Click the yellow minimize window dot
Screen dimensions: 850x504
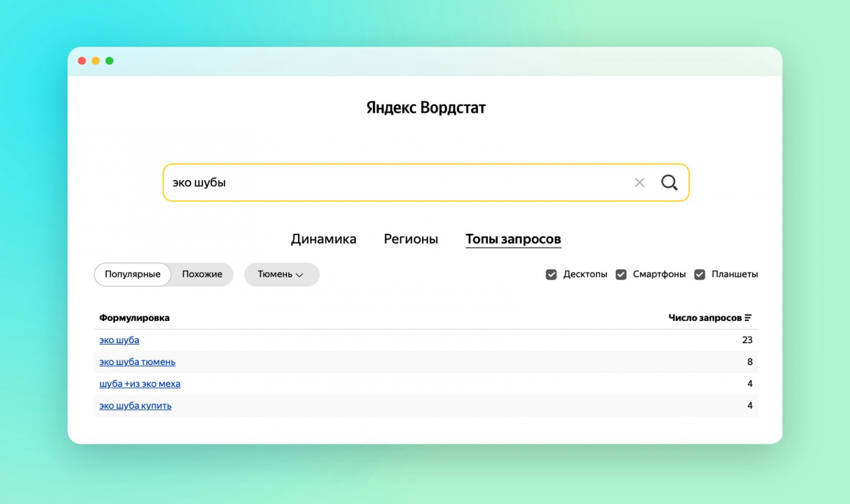[96, 61]
